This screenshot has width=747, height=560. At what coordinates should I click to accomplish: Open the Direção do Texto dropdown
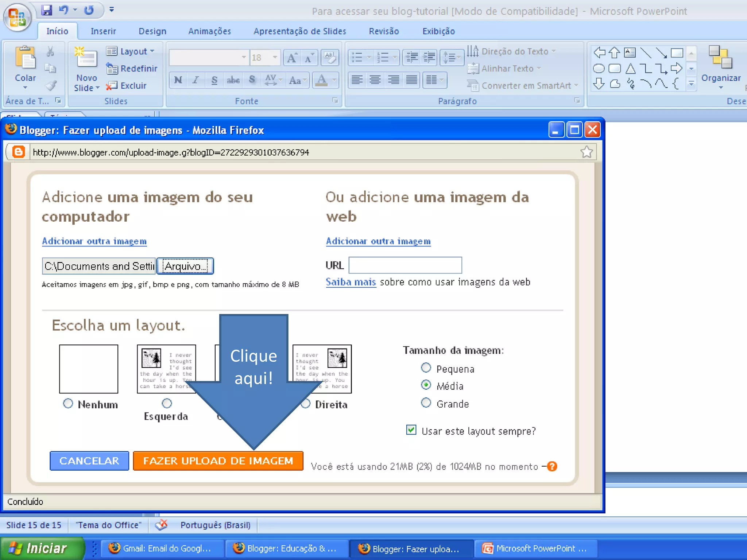click(x=515, y=51)
